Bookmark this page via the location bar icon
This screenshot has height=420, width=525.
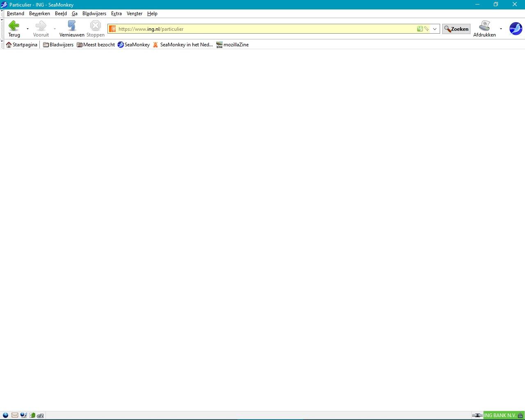420,29
